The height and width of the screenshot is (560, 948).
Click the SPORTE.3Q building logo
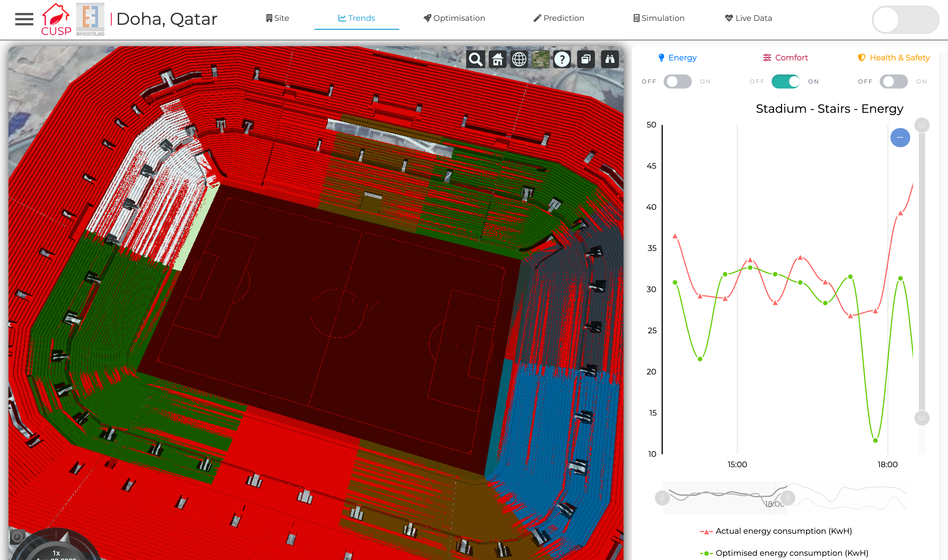tap(90, 19)
